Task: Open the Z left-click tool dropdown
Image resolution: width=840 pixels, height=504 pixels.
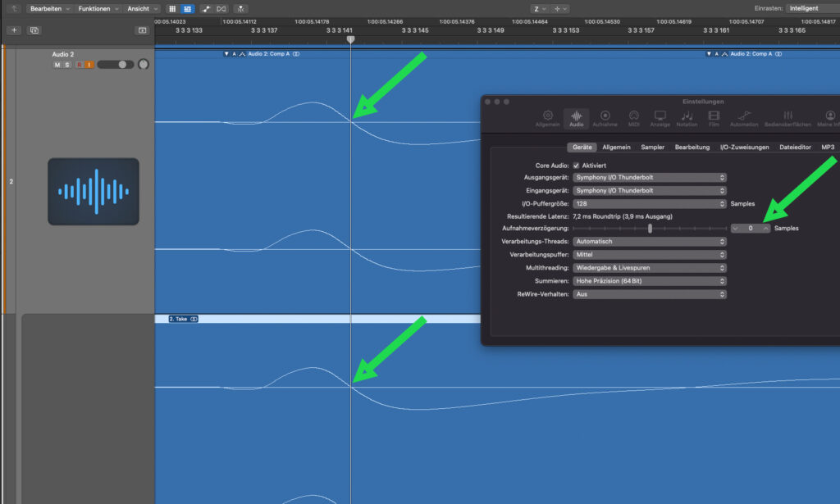Action: point(540,8)
